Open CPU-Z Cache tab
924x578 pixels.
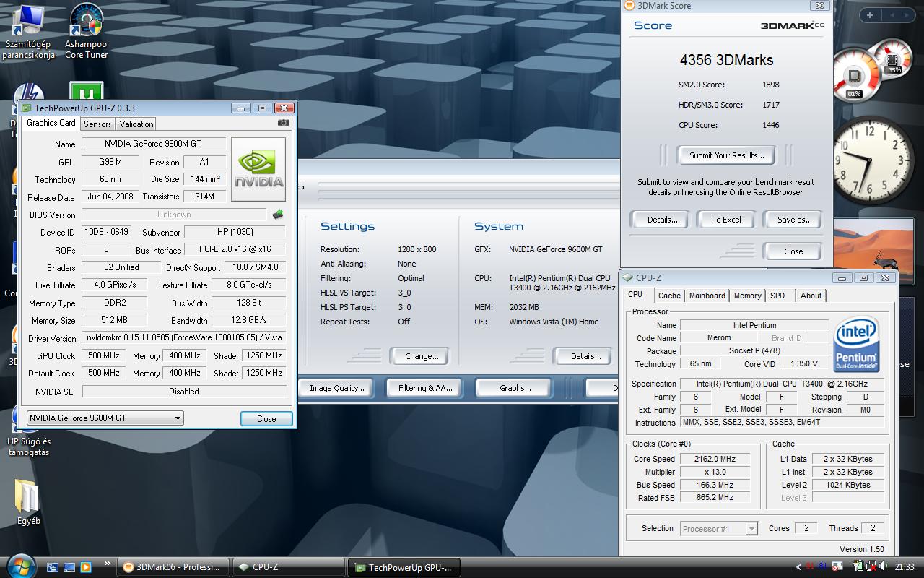[669, 296]
